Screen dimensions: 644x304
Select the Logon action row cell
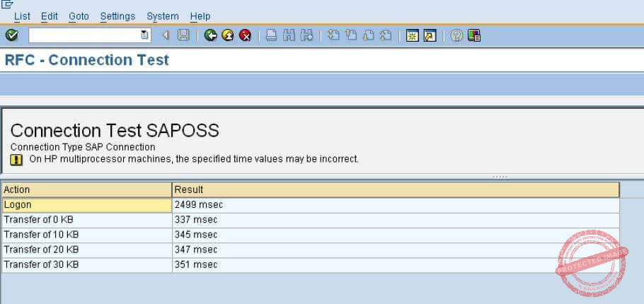point(86,205)
